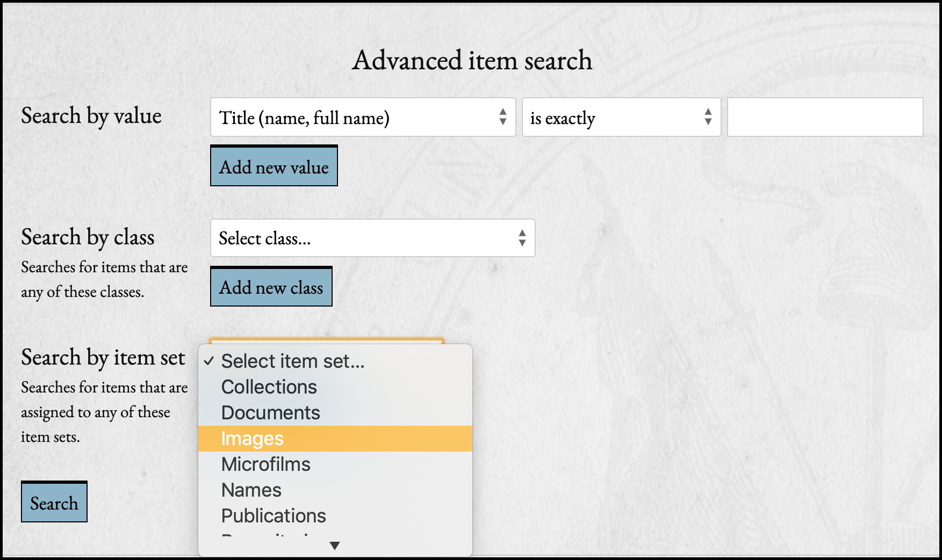Click the Advanced item search heading

click(471, 60)
